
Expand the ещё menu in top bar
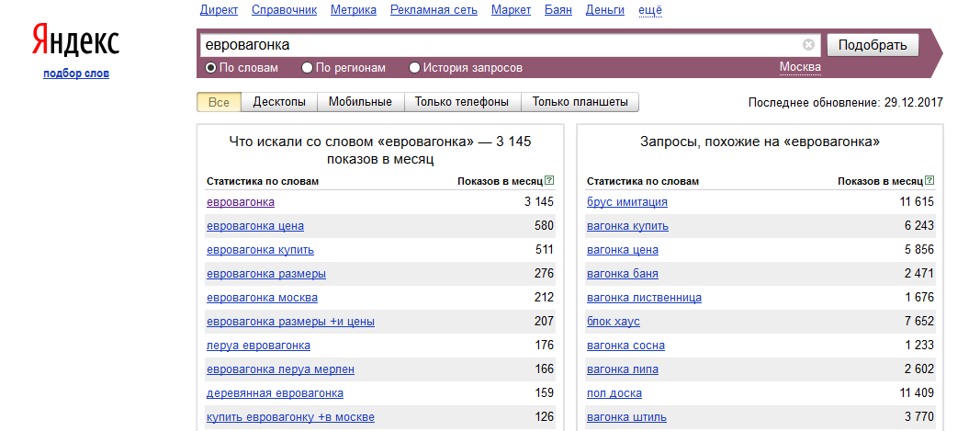(x=650, y=10)
